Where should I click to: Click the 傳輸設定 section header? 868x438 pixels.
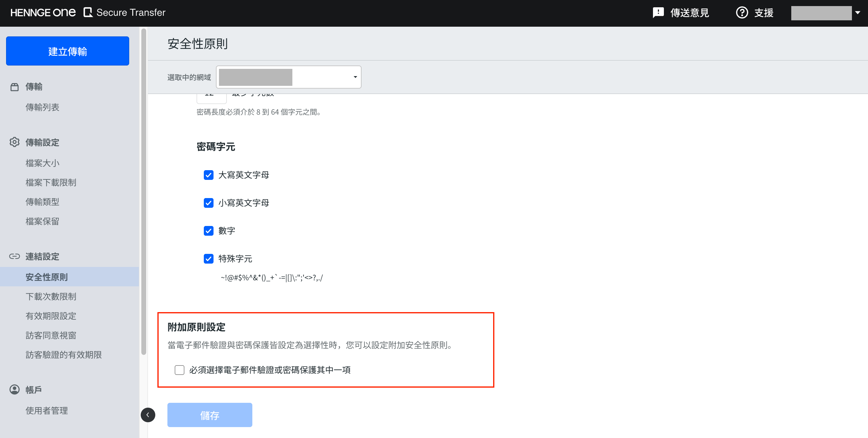[x=42, y=142]
